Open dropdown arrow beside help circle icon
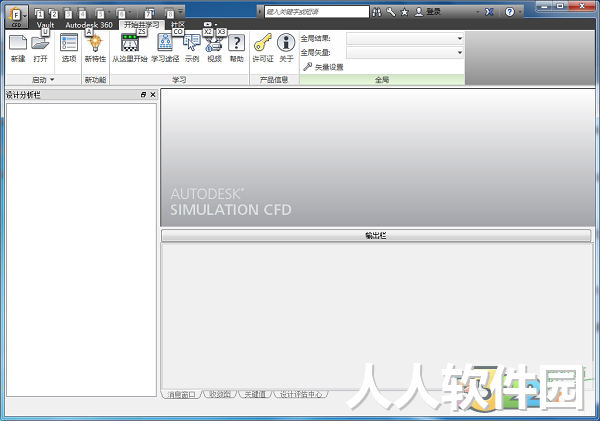600x421 pixels. point(520,12)
